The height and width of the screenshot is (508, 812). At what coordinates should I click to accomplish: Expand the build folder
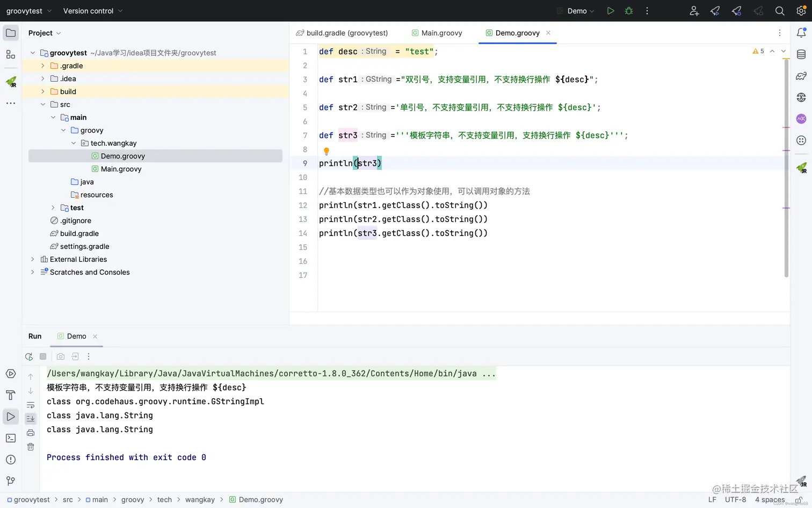tap(43, 91)
